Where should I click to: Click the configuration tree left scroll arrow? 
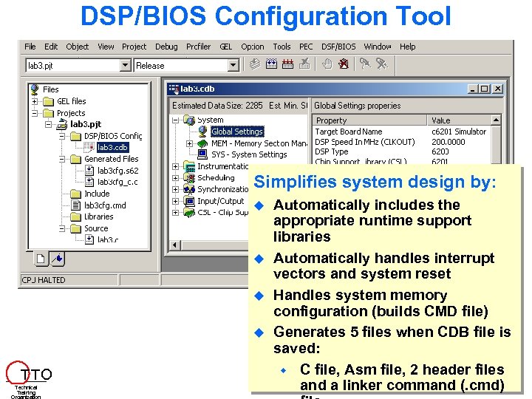point(174,245)
